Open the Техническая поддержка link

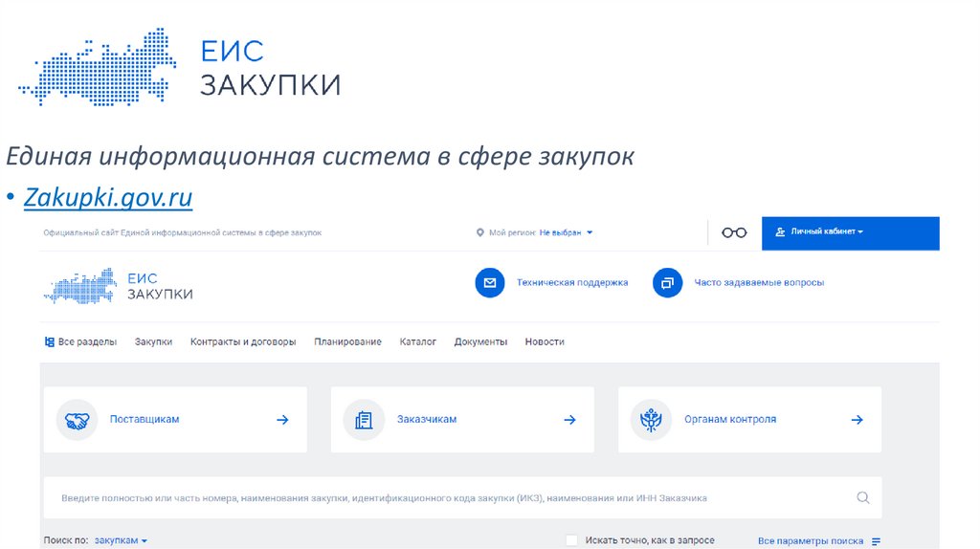tap(572, 283)
